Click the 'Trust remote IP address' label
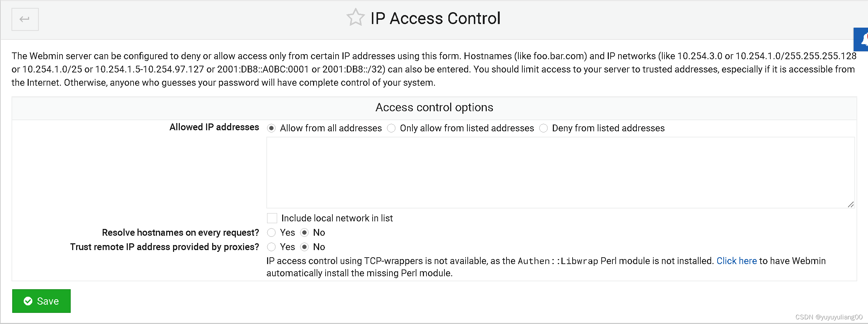 pos(164,247)
